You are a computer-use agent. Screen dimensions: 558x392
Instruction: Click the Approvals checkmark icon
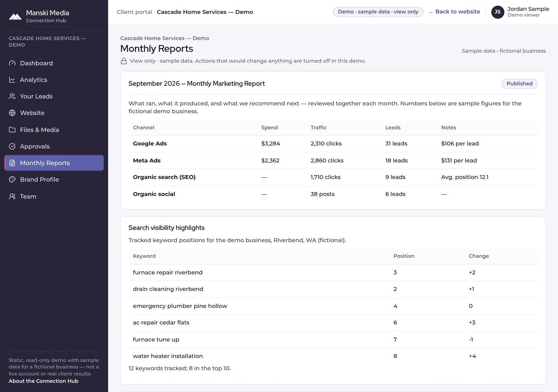12,146
